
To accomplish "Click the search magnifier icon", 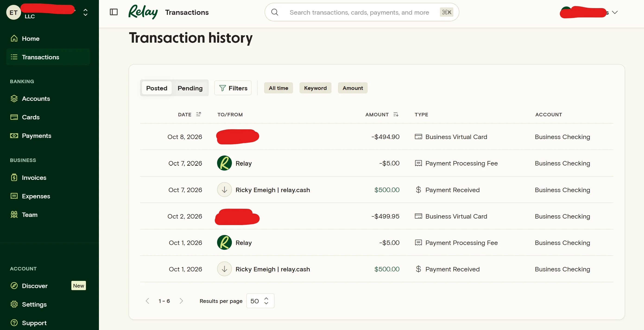I will [275, 12].
